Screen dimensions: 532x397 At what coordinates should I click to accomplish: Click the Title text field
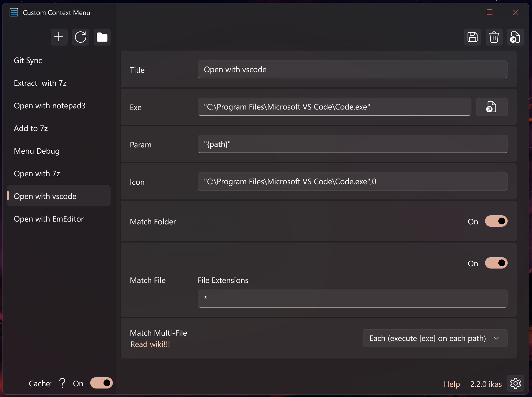352,70
